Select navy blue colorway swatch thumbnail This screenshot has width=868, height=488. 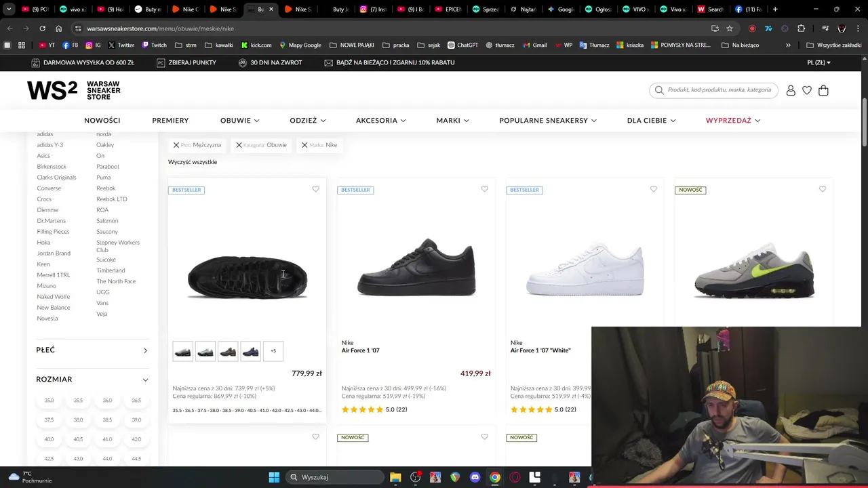click(x=250, y=351)
